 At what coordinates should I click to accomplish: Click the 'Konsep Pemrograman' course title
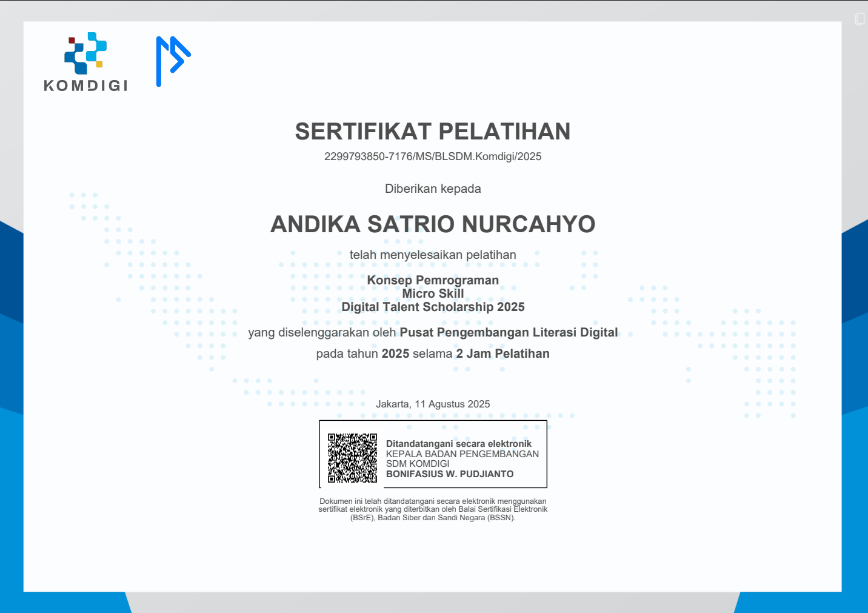pyautogui.click(x=433, y=280)
